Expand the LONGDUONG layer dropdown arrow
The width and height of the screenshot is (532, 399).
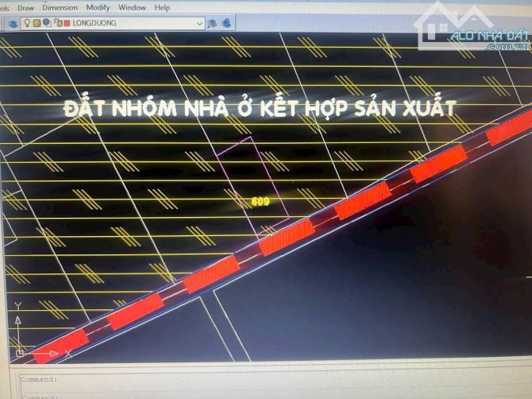click(199, 23)
